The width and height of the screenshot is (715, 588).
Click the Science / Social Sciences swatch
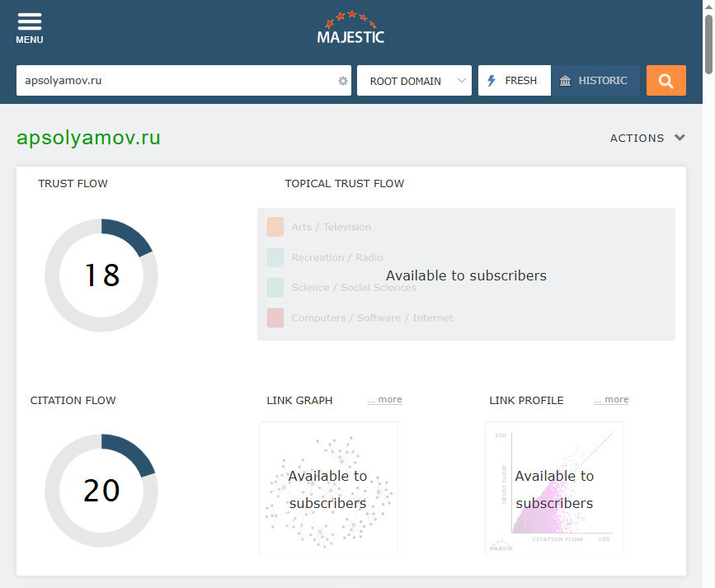click(x=275, y=287)
